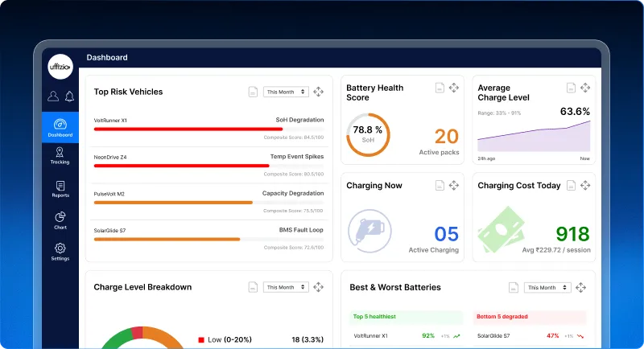Image resolution: width=644 pixels, height=349 pixels.
Task: Click the charge breakdown donut chart
Action: coord(142,338)
